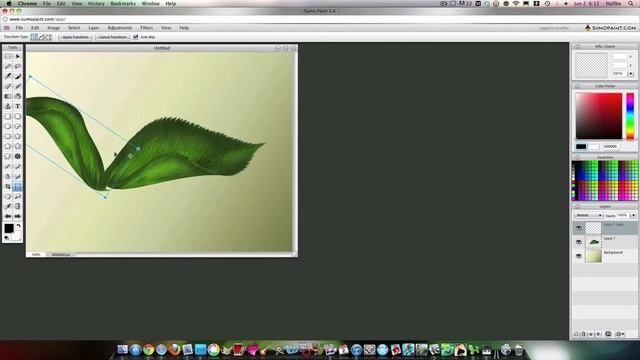640x360 pixels.
Task: Click the Delete layer trash icon
Action: (x=583, y=334)
